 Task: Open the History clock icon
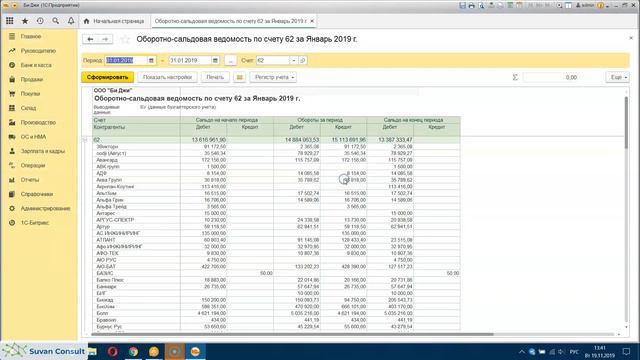coord(40,21)
